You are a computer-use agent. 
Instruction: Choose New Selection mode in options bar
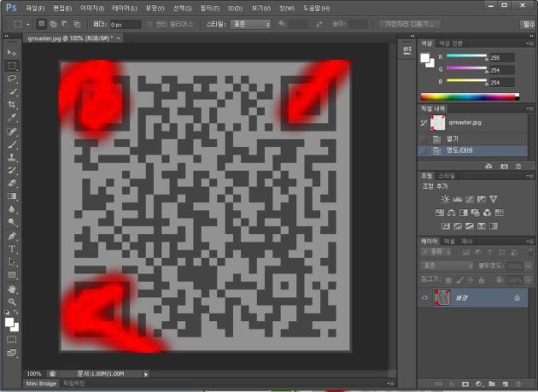42,24
